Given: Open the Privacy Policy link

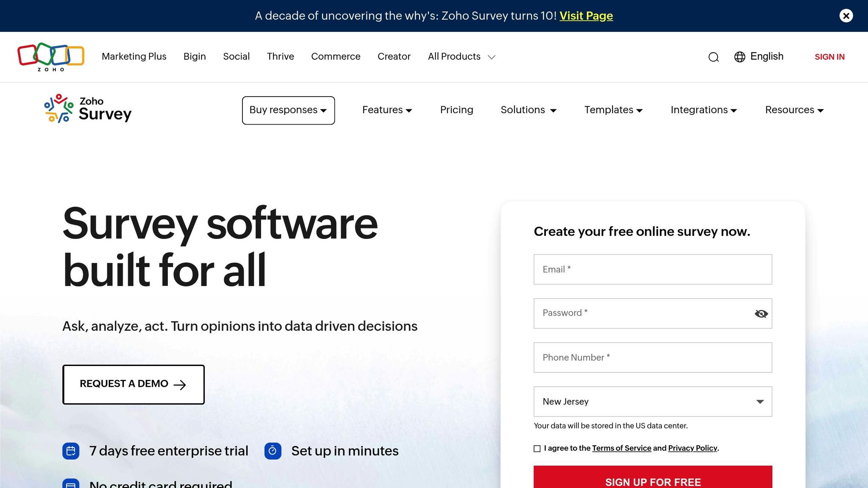Looking at the screenshot, I should (693, 448).
